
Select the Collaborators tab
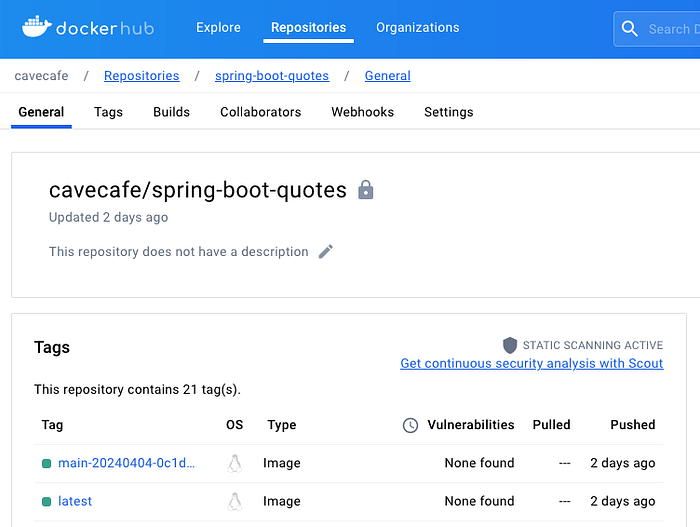260,112
